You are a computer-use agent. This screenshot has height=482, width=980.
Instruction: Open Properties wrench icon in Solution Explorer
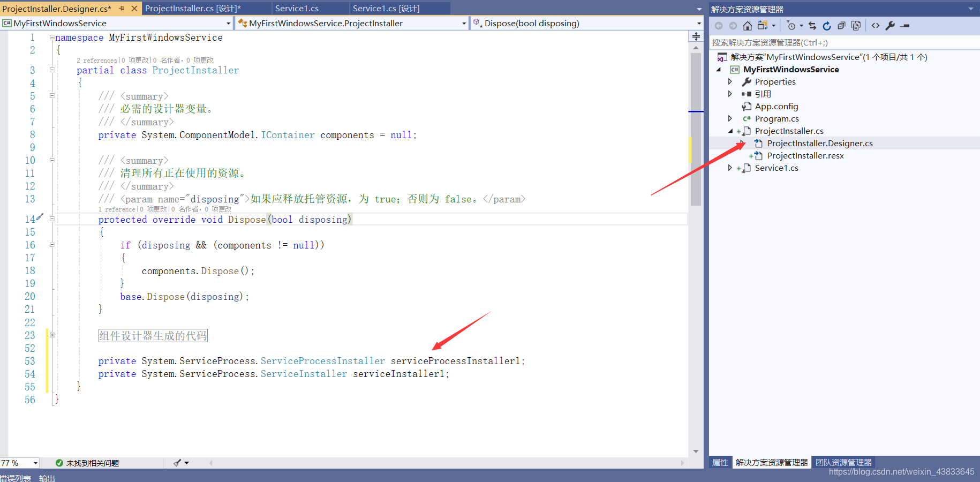point(890,26)
